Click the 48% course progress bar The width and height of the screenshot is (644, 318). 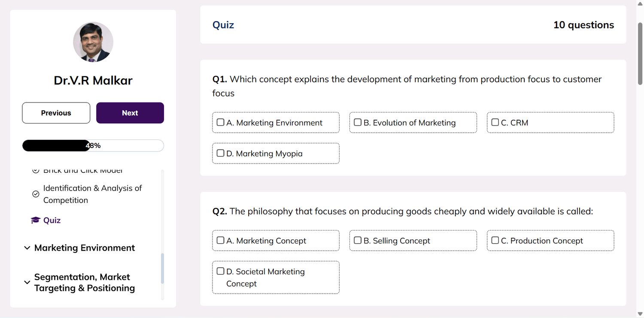point(93,145)
